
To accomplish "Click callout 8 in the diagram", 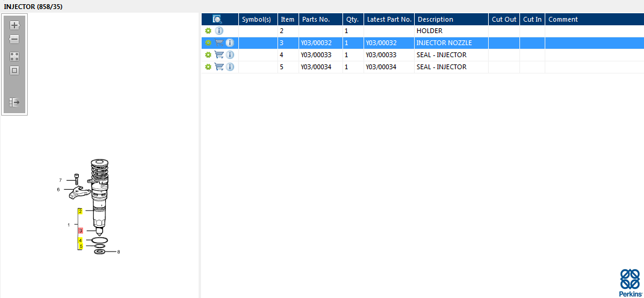I will pos(119,252).
